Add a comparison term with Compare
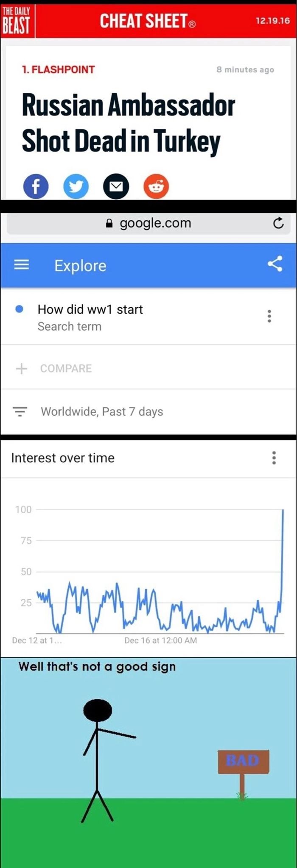The height and width of the screenshot is (868, 297). tap(66, 368)
